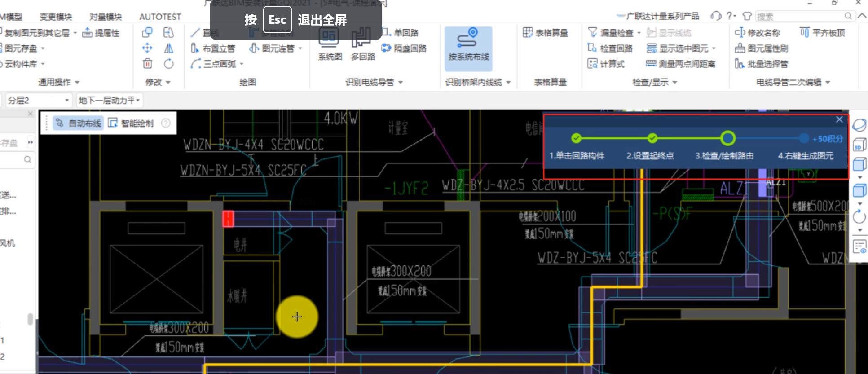Image resolution: width=868 pixels, height=374 pixels.
Task: Open the 计算式 formula tool
Action: click(x=606, y=64)
